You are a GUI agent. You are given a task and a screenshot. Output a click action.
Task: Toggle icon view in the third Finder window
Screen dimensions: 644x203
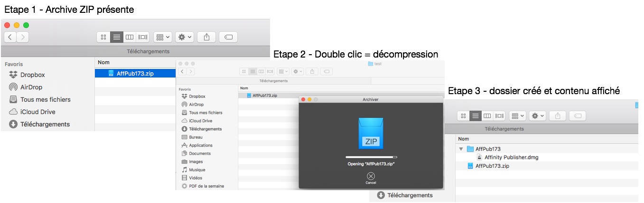(x=464, y=116)
